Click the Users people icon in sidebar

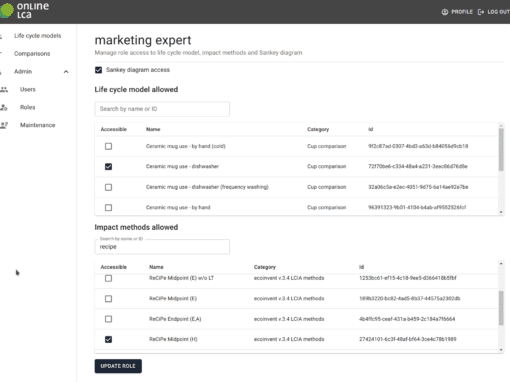click(x=4, y=89)
